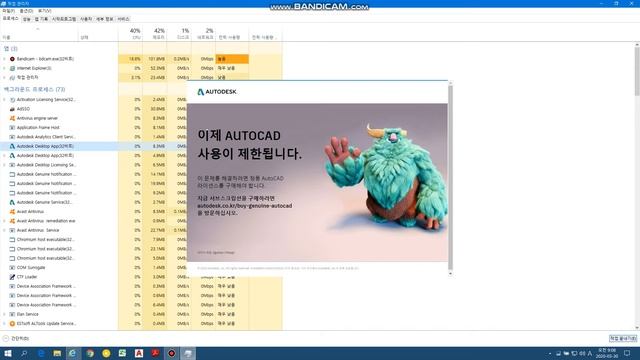Screen dimensions: 640x360
Task: Switch to Task Manager taskbar icon
Action: [188, 353]
